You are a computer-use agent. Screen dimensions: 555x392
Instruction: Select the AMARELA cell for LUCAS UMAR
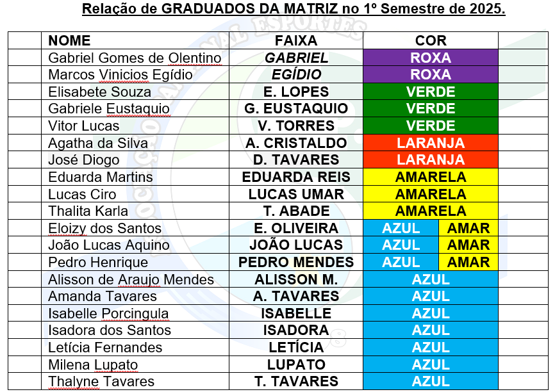point(431,194)
